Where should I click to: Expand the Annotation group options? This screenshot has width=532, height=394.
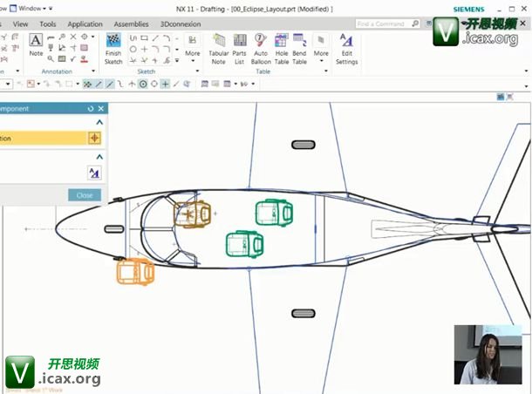click(x=93, y=71)
